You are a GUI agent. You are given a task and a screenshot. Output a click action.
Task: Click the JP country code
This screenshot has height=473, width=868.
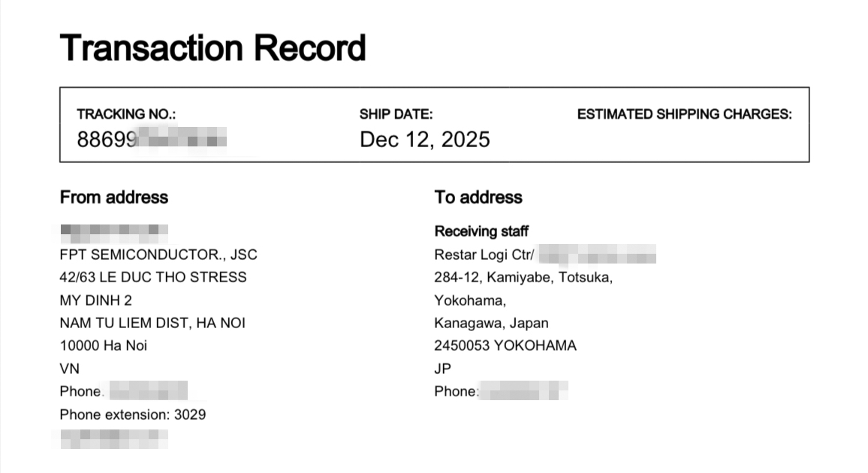coord(442,369)
